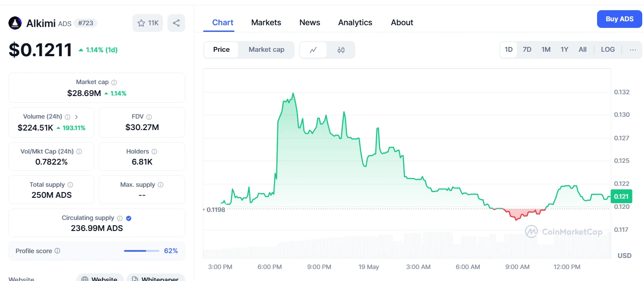Select the 1Y time range
This screenshot has height=281, width=644.
(564, 50)
